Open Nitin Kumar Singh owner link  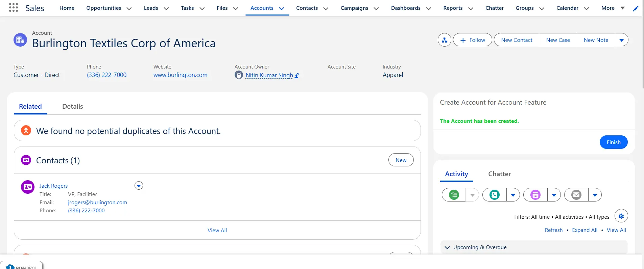point(269,75)
